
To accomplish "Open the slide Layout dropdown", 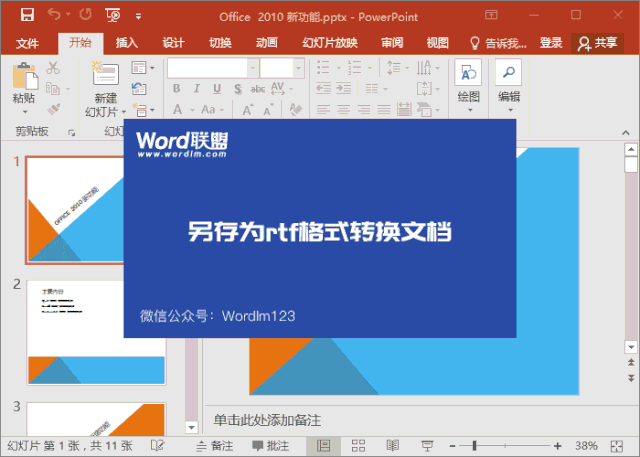I will (142, 68).
